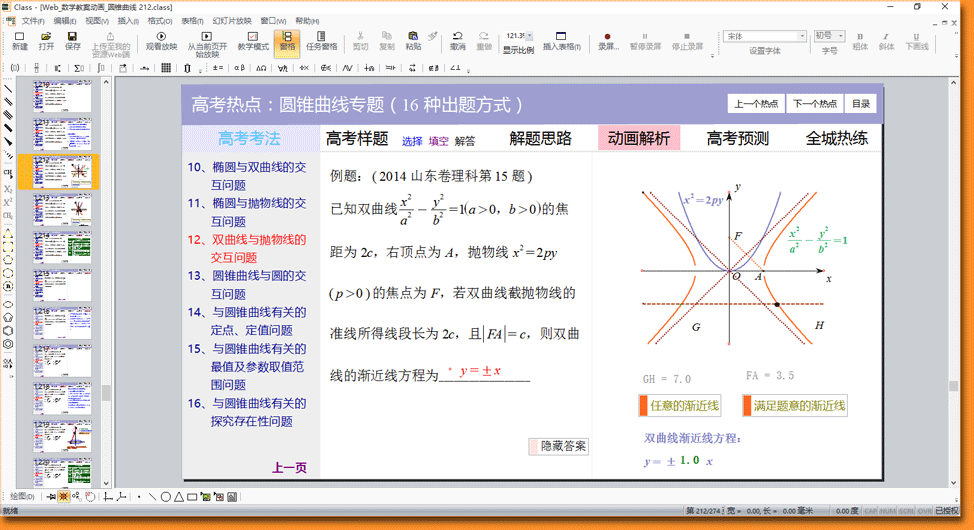
Task: Click the 撤消 (Undo) icon
Action: coord(457,40)
